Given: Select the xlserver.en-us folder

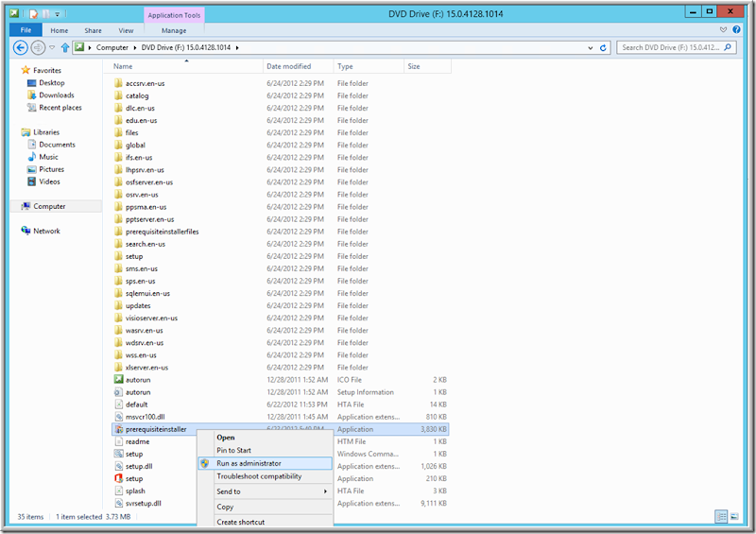Looking at the screenshot, I should (x=146, y=368).
